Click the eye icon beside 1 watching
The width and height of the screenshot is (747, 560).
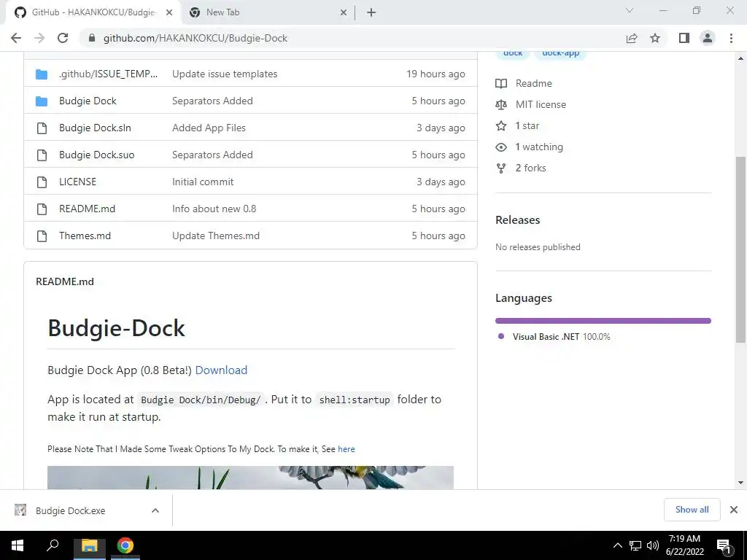pyautogui.click(x=501, y=147)
